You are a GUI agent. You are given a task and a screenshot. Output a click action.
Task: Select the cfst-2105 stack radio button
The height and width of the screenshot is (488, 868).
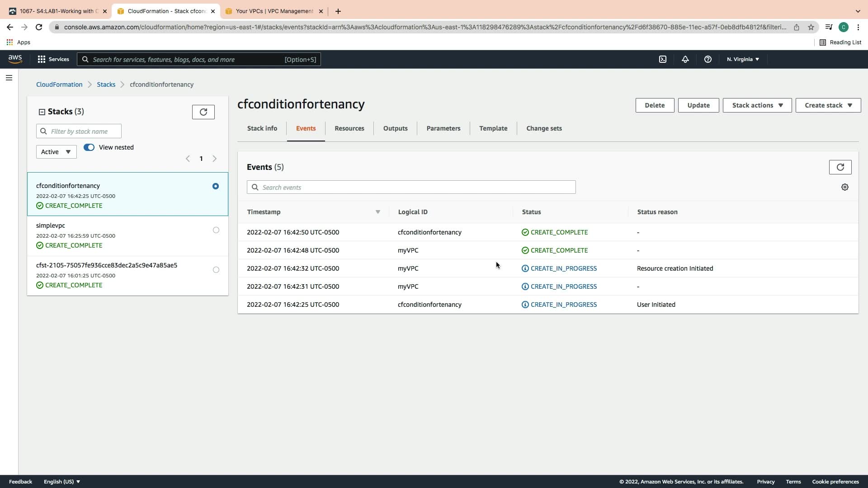coord(216,270)
